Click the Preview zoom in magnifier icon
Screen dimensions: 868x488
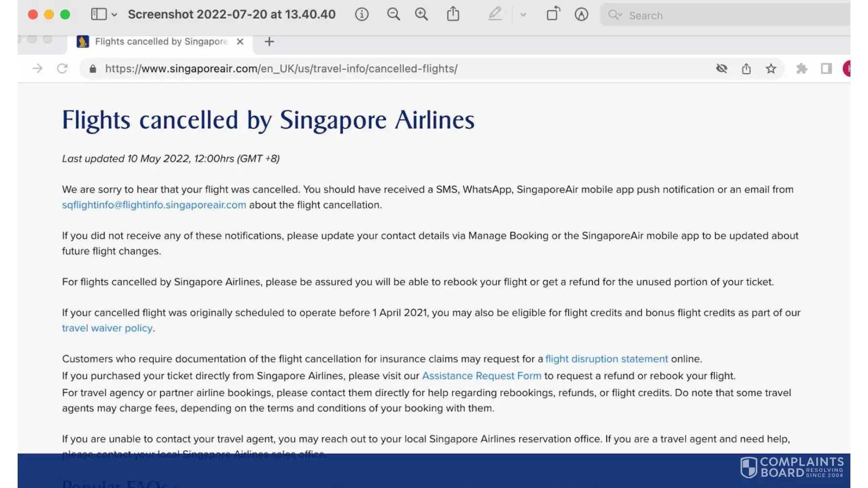(421, 15)
